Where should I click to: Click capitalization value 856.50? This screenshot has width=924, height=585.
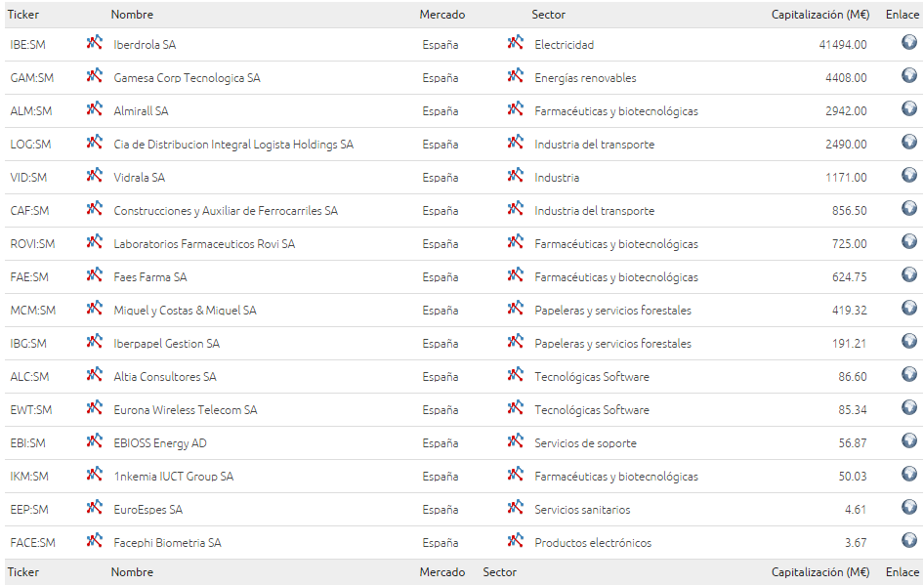pos(849,211)
